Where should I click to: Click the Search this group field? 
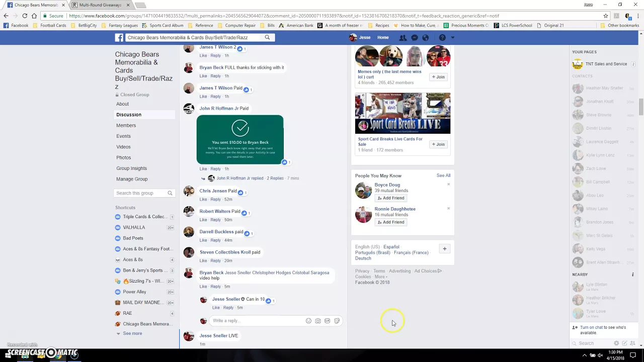(x=140, y=193)
